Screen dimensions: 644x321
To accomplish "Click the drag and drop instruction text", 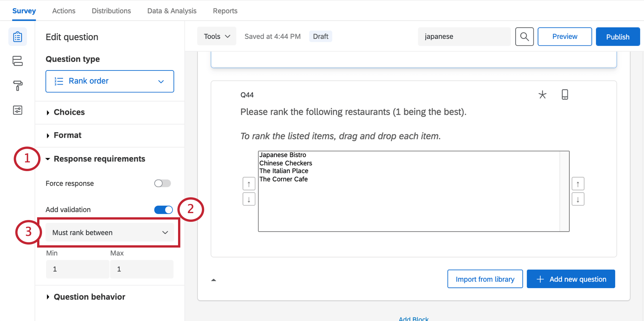I will point(341,136).
